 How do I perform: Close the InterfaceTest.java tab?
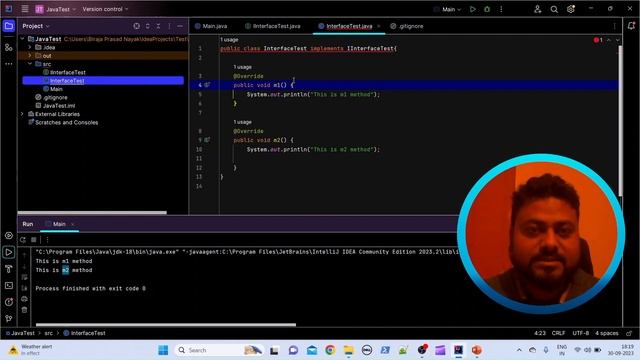(378, 26)
